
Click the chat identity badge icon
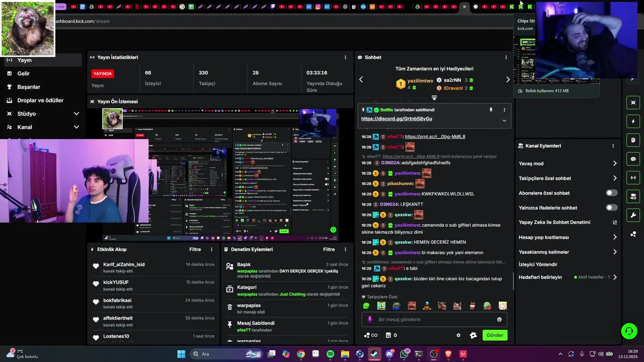point(473,335)
